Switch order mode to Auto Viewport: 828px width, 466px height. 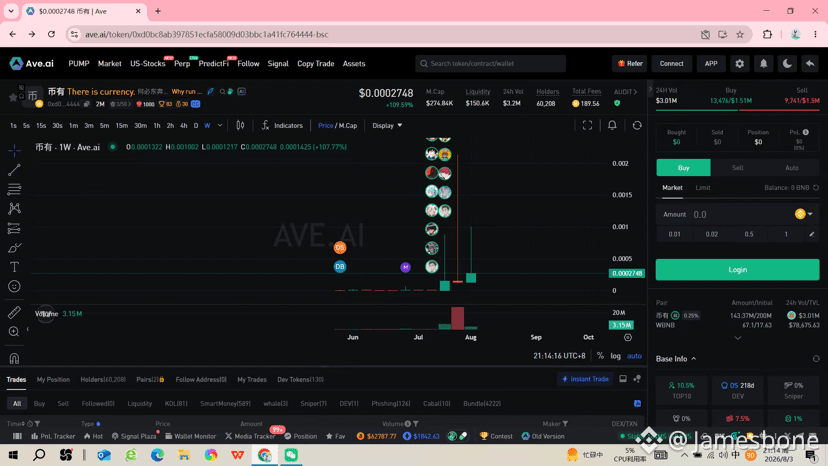[792, 167]
